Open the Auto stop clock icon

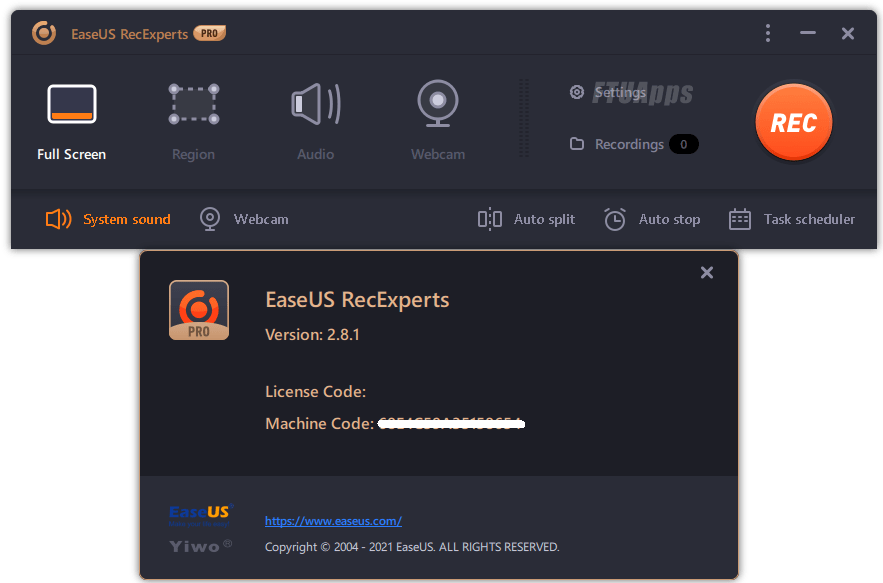click(614, 219)
